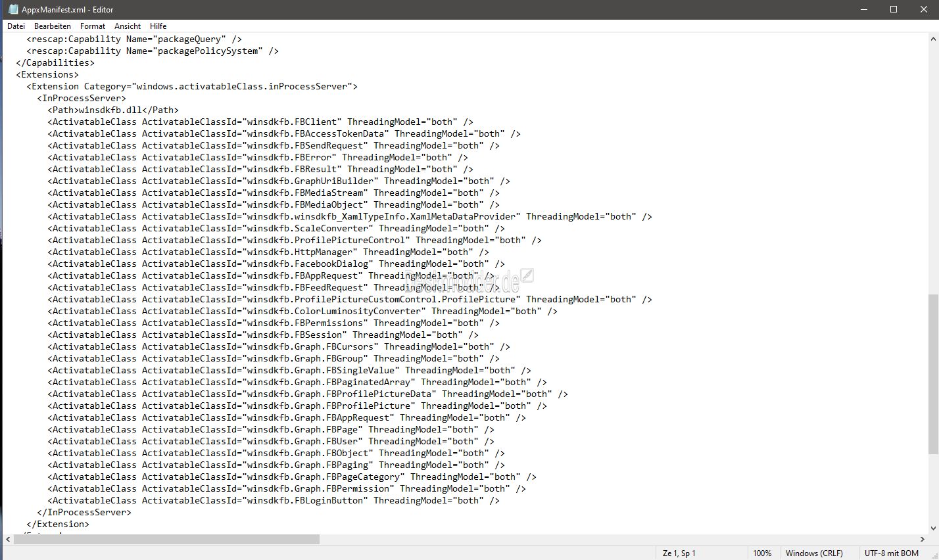Minimize the Editor window
The height and width of the screenshot is (560, 939).
(x=863, y=9)
